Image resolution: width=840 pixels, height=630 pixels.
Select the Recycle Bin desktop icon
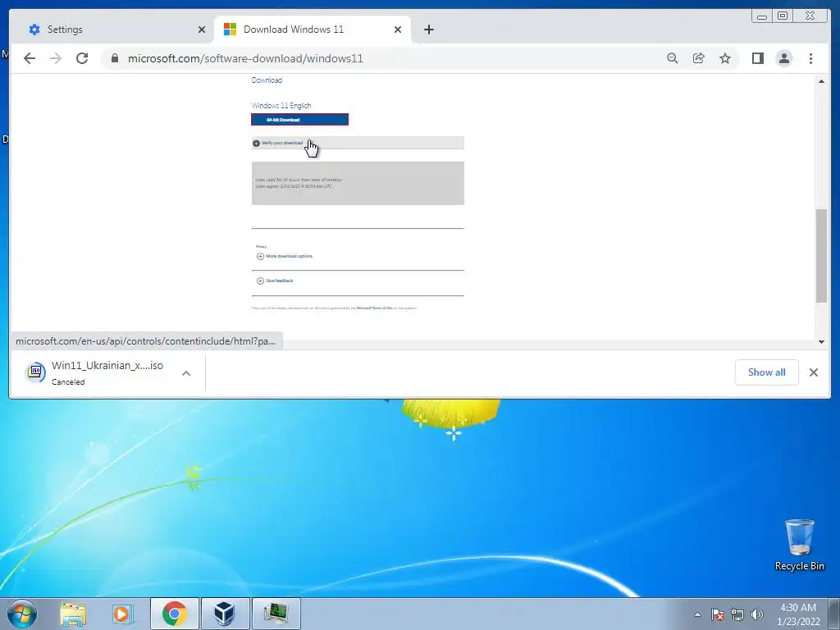pos(799,546)
